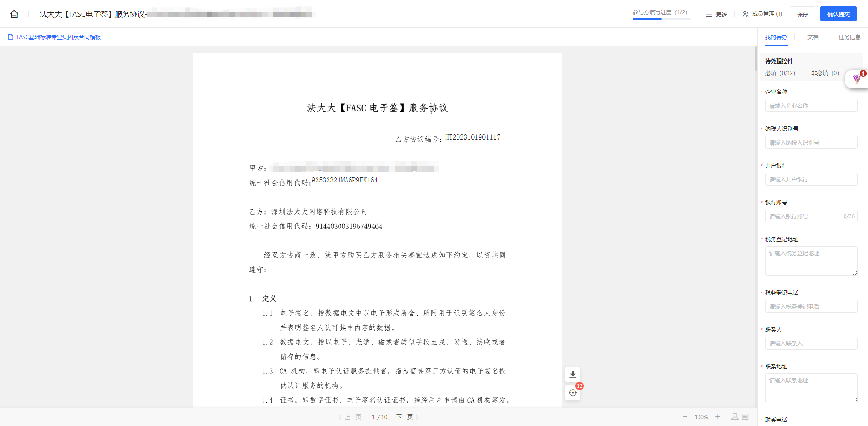This screenshot has height=426, width=868.
Task: Click the locate pending controls target icon
Action: click(x=573, y=393)
